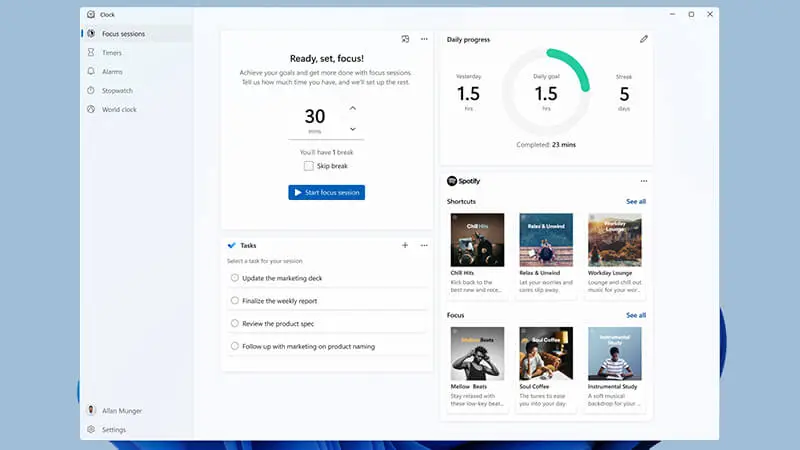Click the Streak 5 days value

pos(624,93)
